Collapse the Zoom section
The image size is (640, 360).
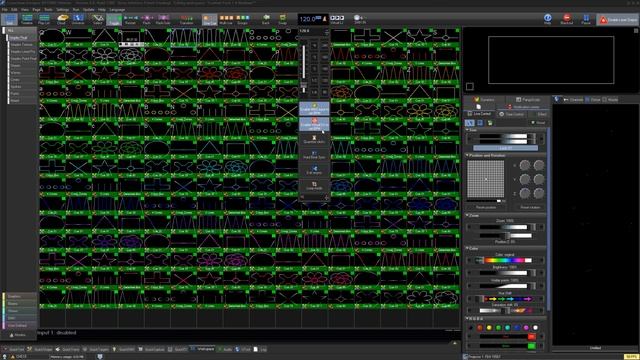(467, 215)
